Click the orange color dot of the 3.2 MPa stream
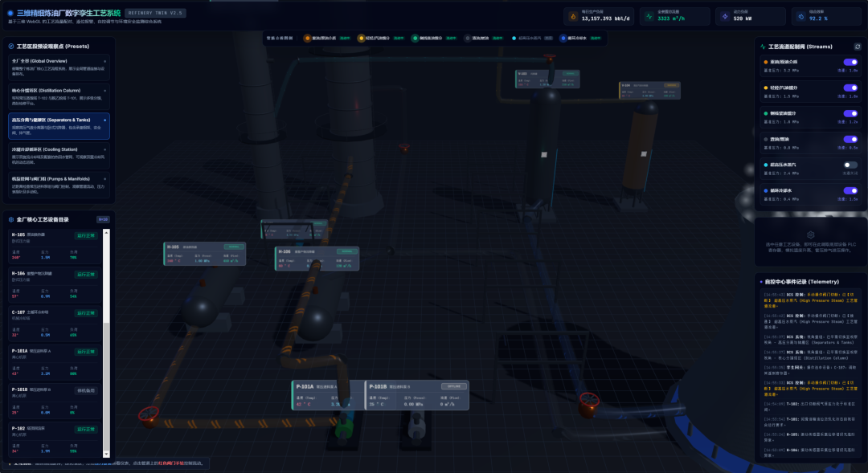The image size is (868, 473). (x=766, y=62)
